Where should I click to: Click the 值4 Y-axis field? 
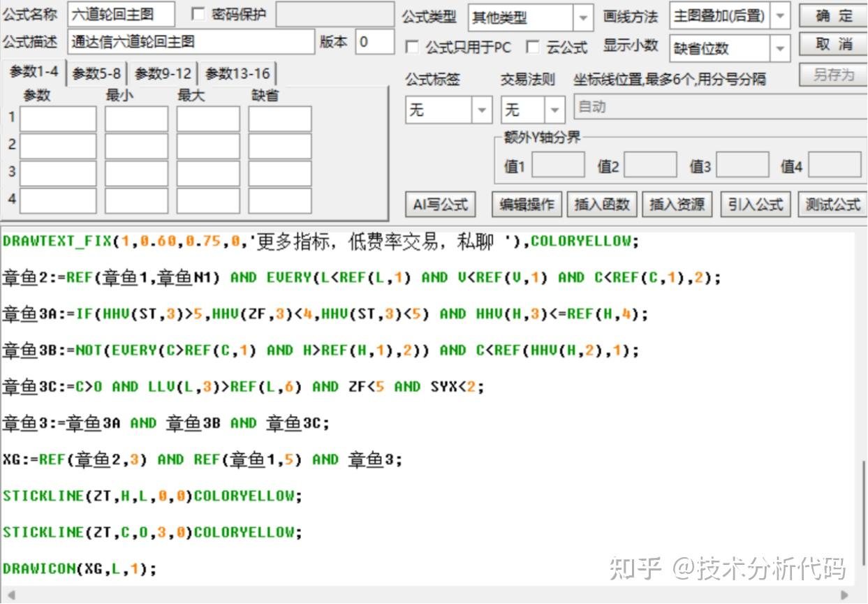coord(834,165)
